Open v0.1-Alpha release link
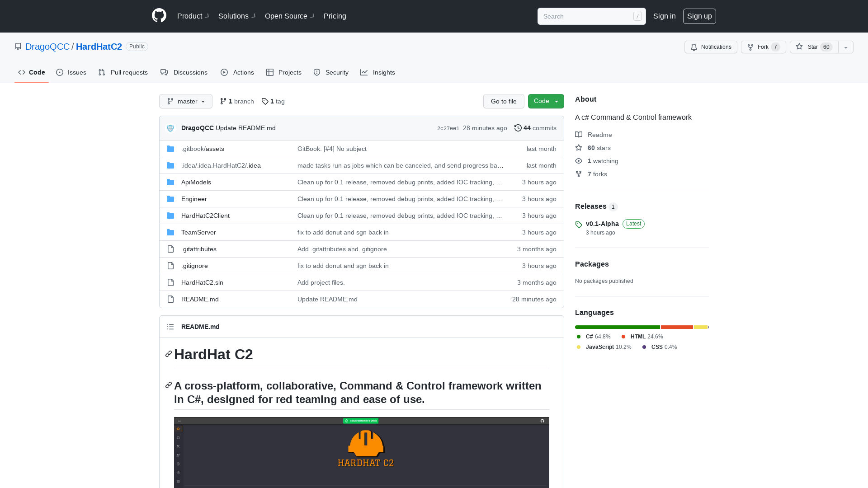The height and width of the screenshot is (488, 868). [602, 224]
